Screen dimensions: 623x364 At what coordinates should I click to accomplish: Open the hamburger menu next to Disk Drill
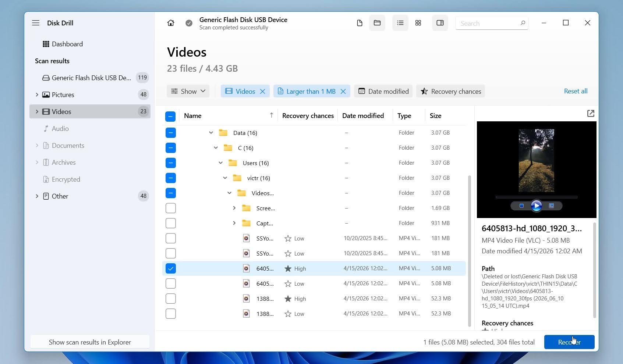(x=36, y=23)
